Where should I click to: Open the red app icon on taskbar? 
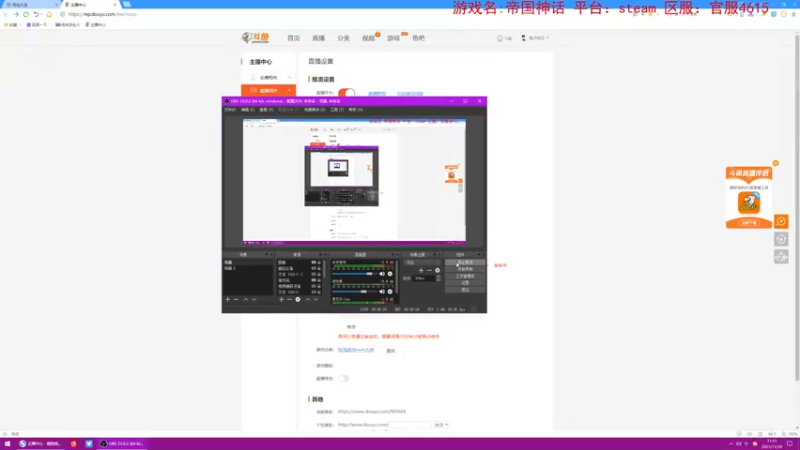(x=73, y=444)
